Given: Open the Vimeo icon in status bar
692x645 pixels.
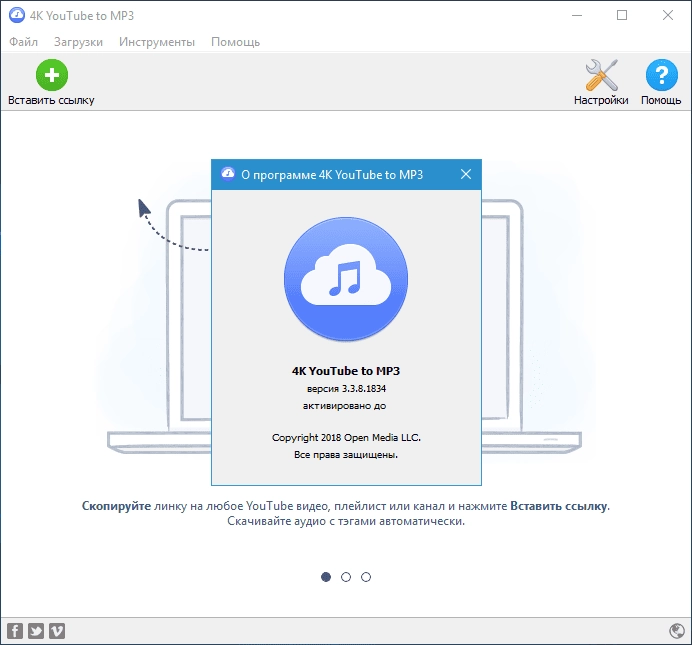Looking at the screenshot, I should pyautogui.click(x=56, y=631).
